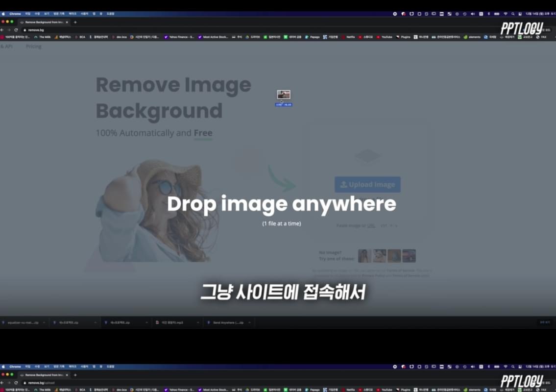Screen dimensions: 556x392
Task: Click the Wi-Fi icon in the top frame's menu bar
Action: pyautogui.click(x=505, y=14)
